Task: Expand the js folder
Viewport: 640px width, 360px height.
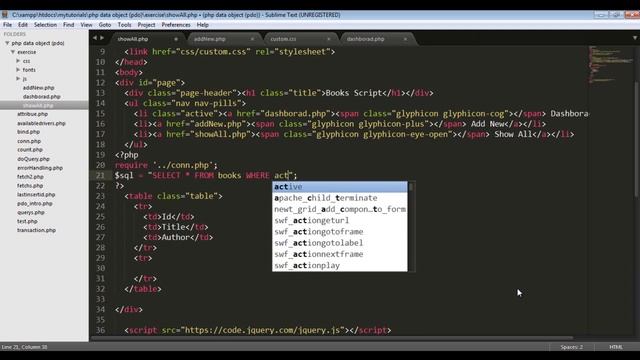Action: (18, 78)
